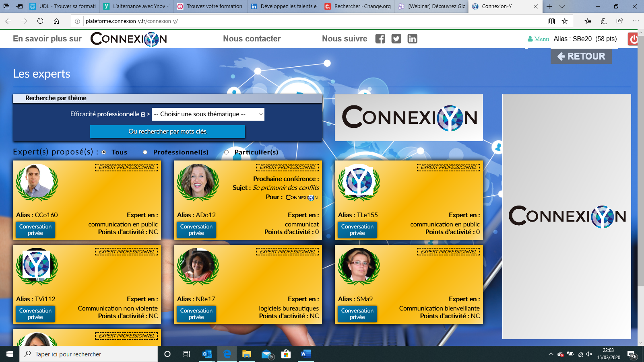Select the Particulier(s) radio button
The height and width of the screenshot is (362, 644).
point(226,152)
